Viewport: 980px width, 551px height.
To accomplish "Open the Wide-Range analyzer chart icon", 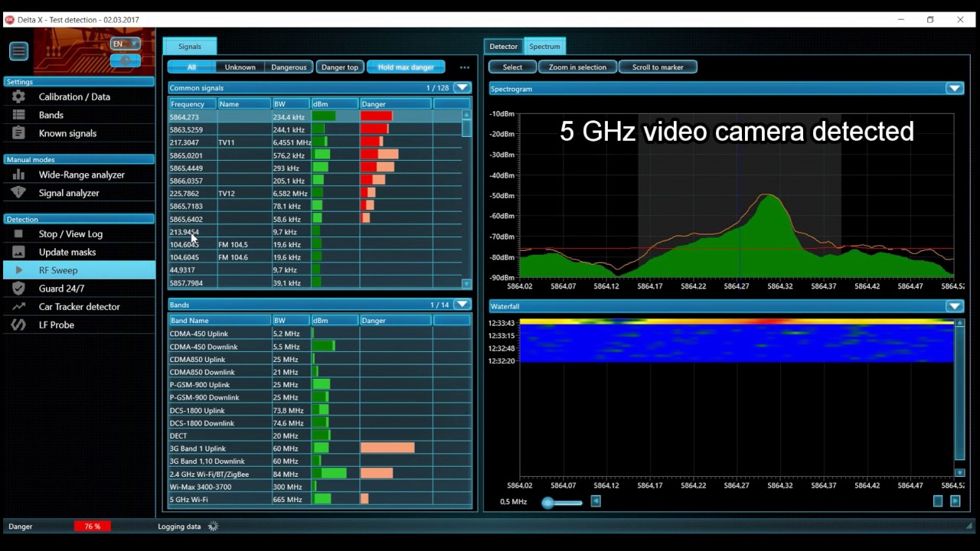I will [19, 174].
